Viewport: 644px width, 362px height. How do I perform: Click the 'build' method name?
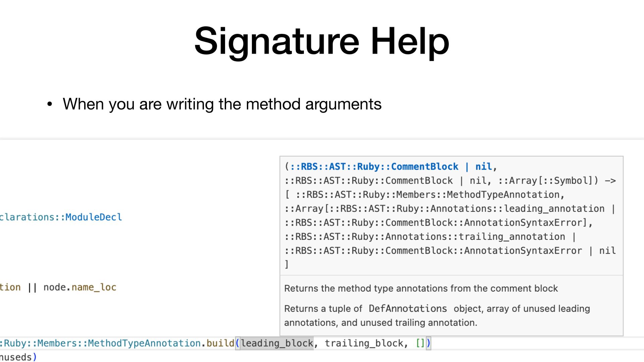click(x=220, y=343)
